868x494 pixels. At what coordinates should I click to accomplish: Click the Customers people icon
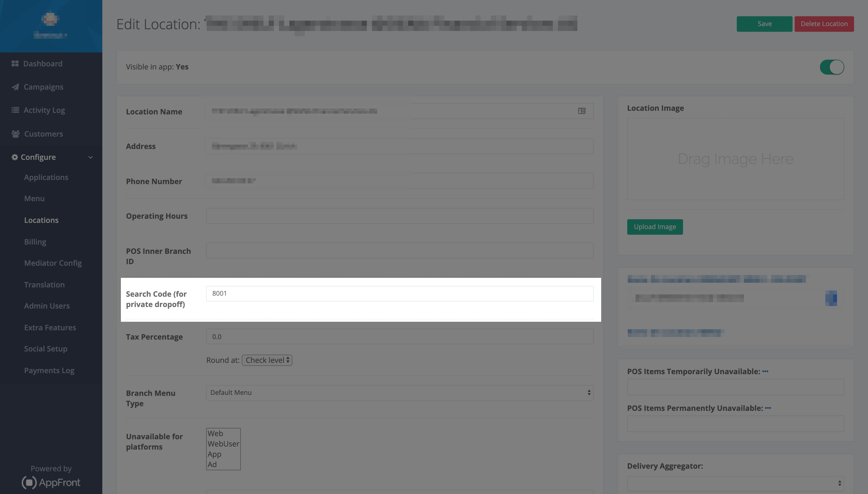point(16,134)
